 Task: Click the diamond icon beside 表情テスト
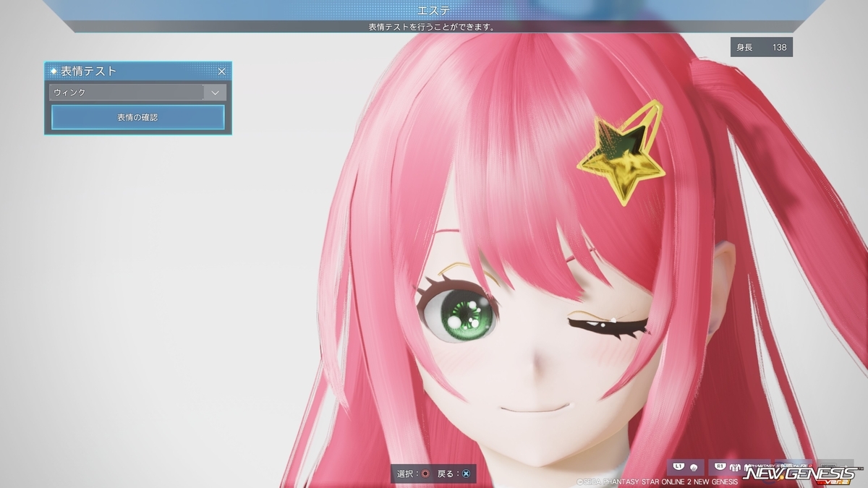pos(54,71)
